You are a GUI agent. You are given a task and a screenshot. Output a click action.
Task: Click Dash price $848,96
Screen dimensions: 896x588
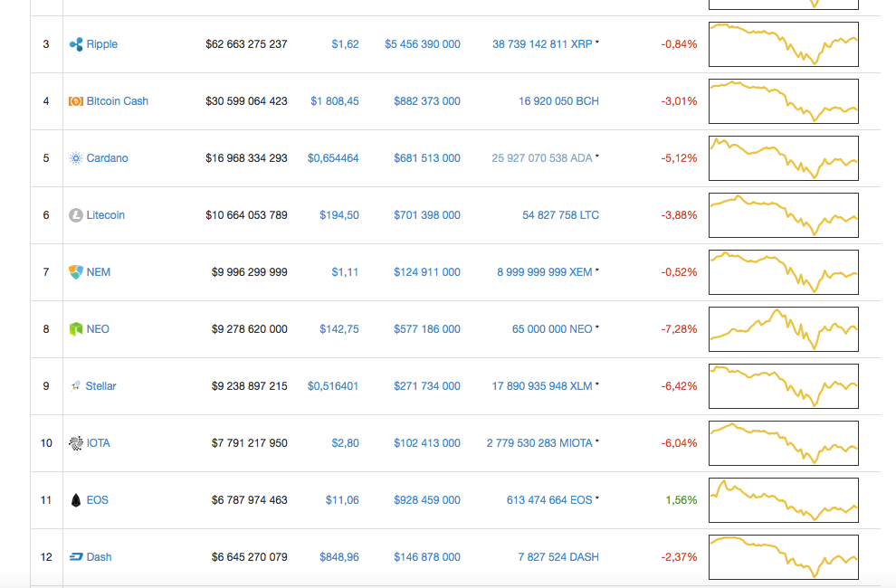coord(339,557)
